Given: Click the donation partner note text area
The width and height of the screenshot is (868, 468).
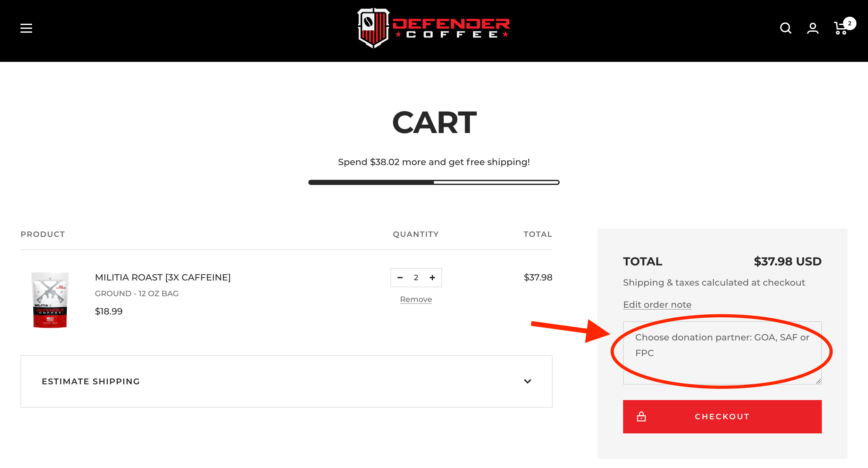Looking at the screenshot, I should pyautogui.click(x=722, y=352).
